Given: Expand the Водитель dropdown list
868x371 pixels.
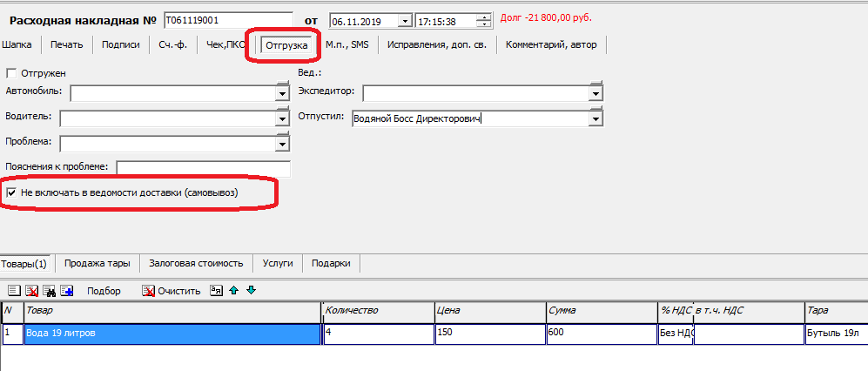Looking at the screenshot, I should click(x=282, y=118).
